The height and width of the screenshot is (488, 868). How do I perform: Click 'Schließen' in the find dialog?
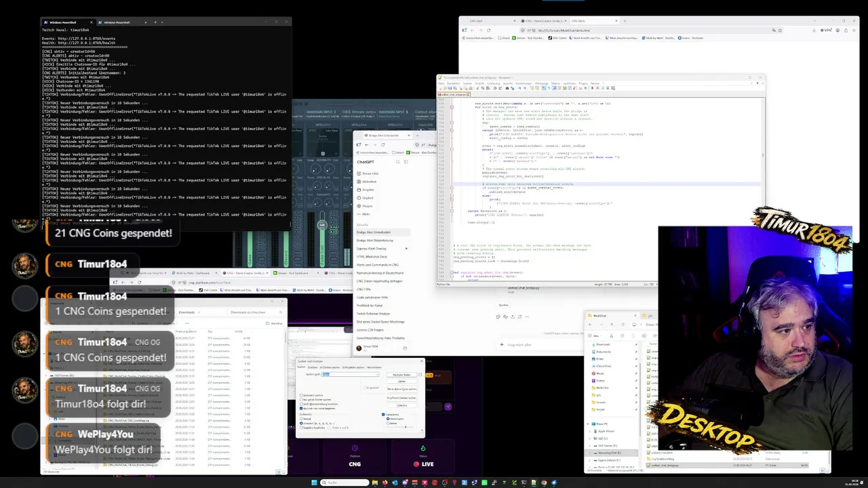[x=401, y=405]
